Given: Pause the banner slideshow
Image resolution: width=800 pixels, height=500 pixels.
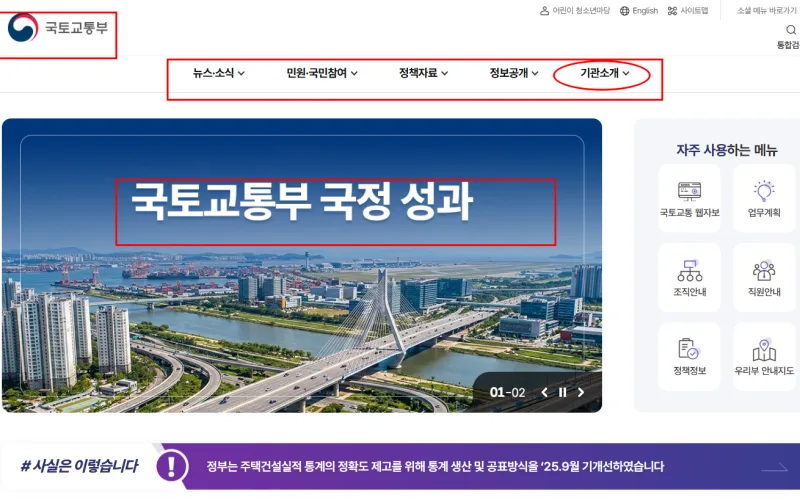Looking at the screenshot, I should pyautogui.click(x=562, y=392).
